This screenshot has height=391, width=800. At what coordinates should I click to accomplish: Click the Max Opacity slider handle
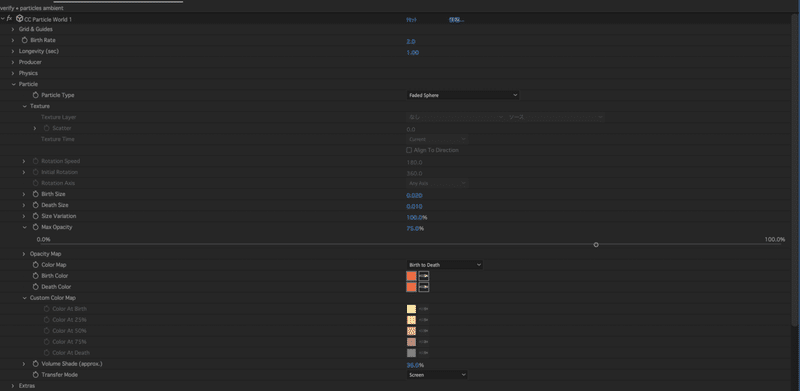[596, 245]
